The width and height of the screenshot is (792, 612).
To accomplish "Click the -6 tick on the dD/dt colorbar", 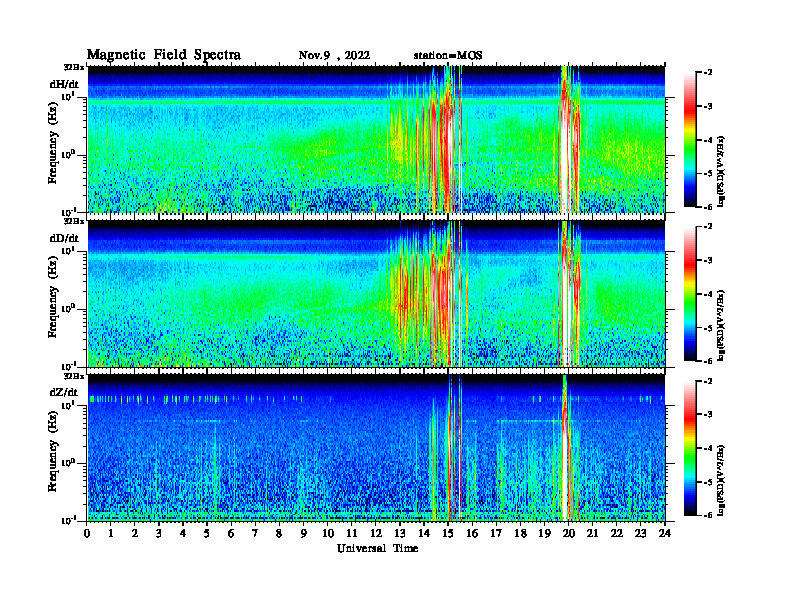I will [x=708, y=361].
